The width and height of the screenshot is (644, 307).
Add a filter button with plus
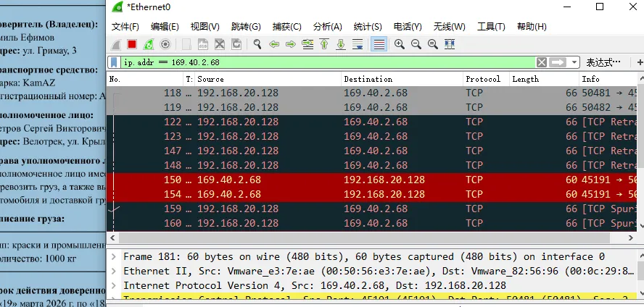coord(640,62)
